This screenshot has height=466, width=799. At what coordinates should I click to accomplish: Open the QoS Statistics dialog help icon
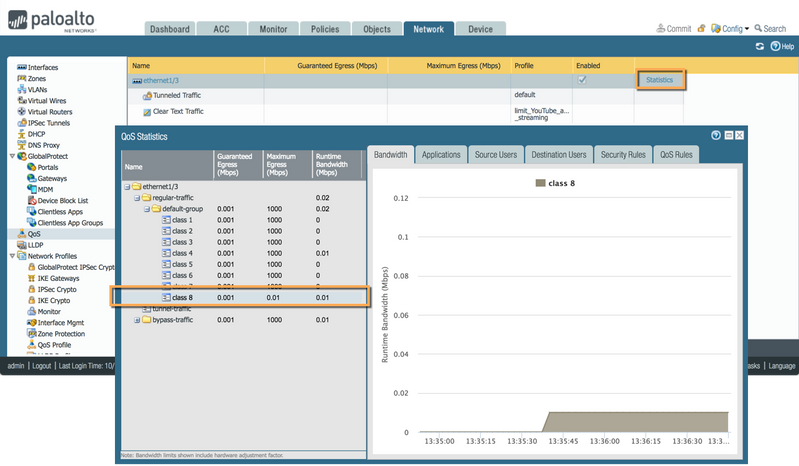pyautogui.click(x=716, y=135)
